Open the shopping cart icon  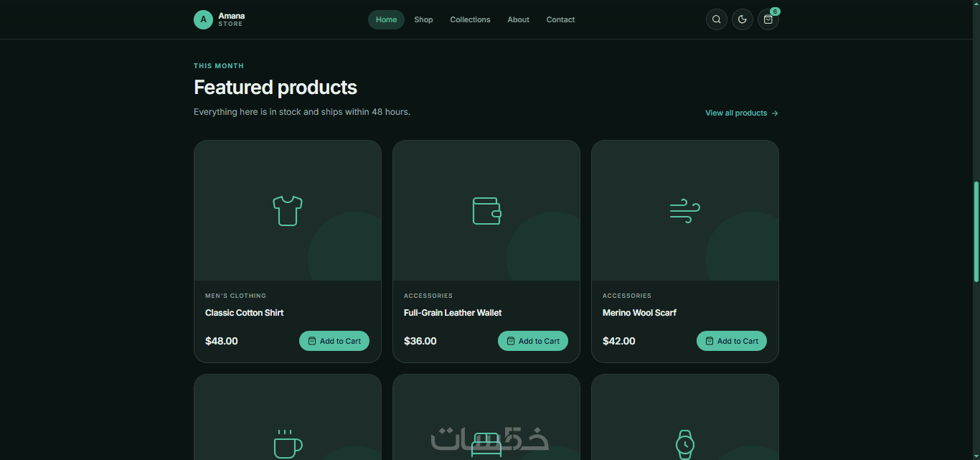(x=768, y=19)
